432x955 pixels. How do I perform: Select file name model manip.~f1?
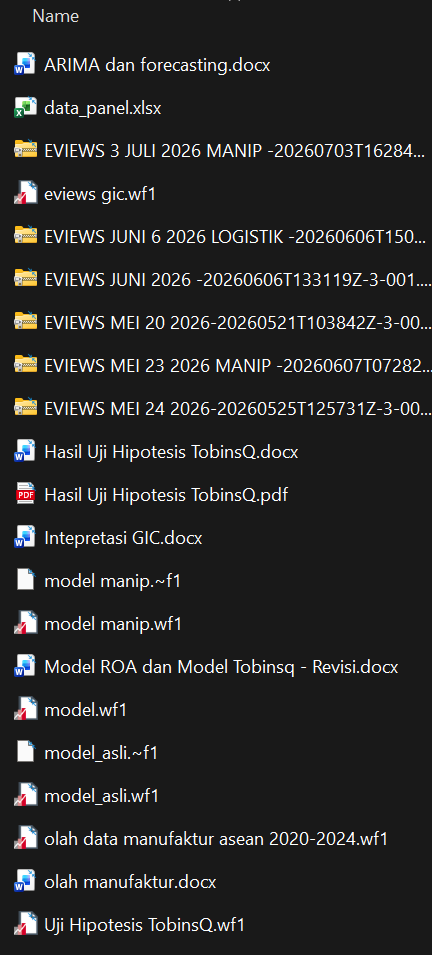113,581
